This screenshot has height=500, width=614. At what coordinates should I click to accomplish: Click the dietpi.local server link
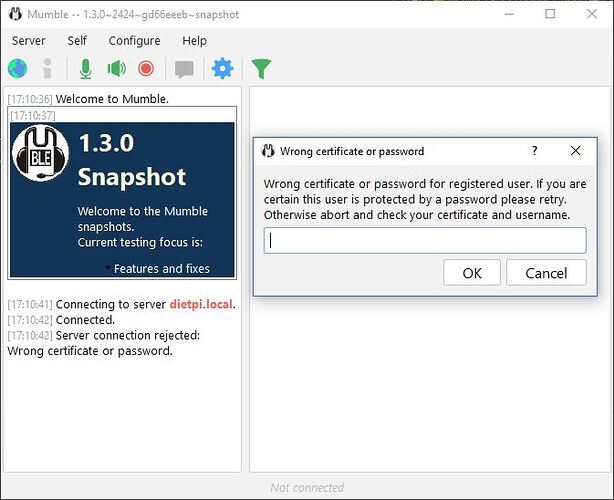pos(201,304)
